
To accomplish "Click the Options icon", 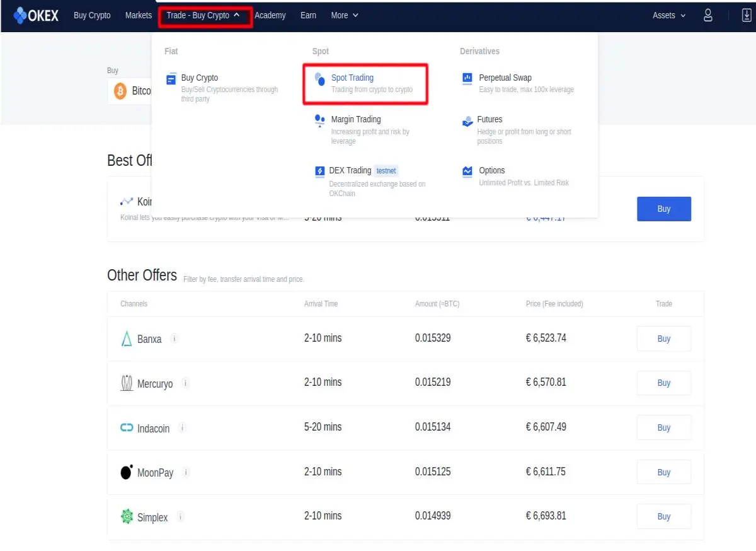I will click(x=467, y=171).
